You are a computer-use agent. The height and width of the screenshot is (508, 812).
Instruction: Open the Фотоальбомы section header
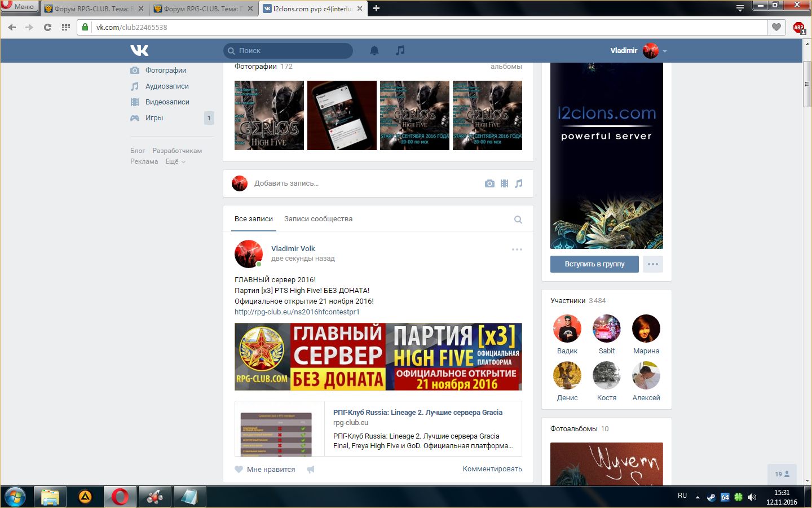click(580, 429)
